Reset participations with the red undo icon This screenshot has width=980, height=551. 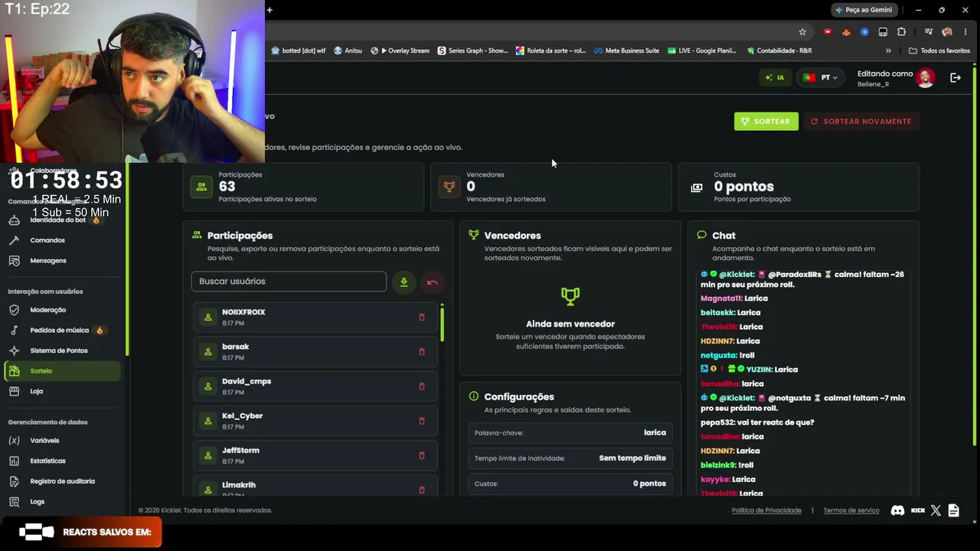click(432, 282)
